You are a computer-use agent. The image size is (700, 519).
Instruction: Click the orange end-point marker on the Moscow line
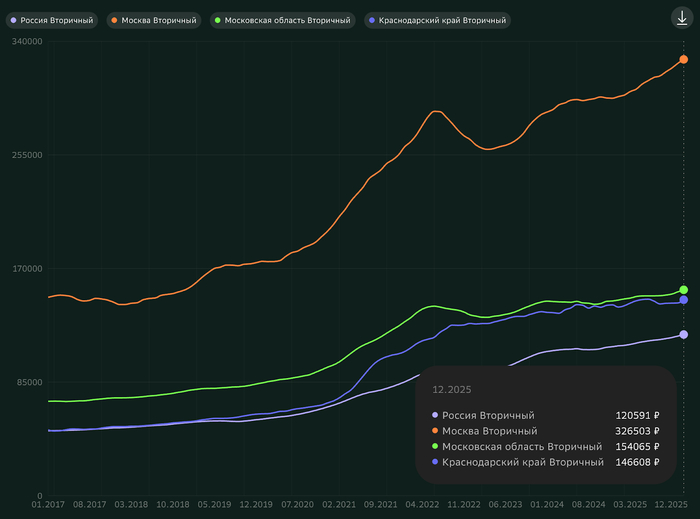tap(684, 60)
